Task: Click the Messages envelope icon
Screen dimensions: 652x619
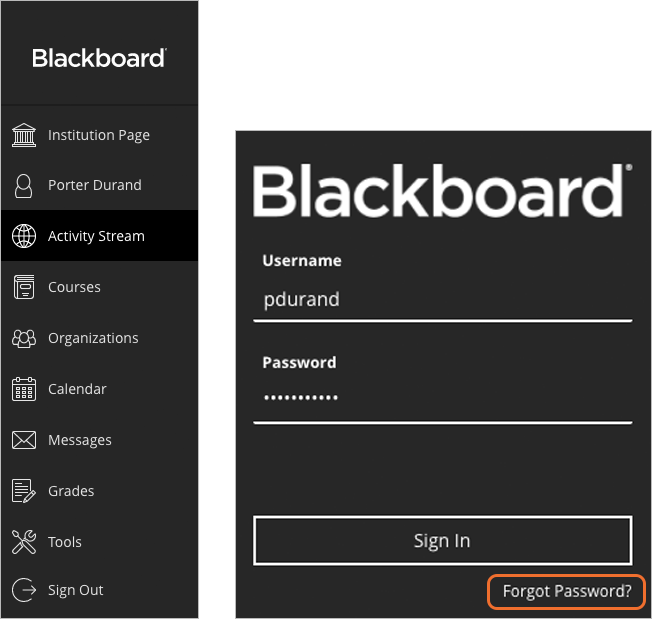Action: [24, 440]
